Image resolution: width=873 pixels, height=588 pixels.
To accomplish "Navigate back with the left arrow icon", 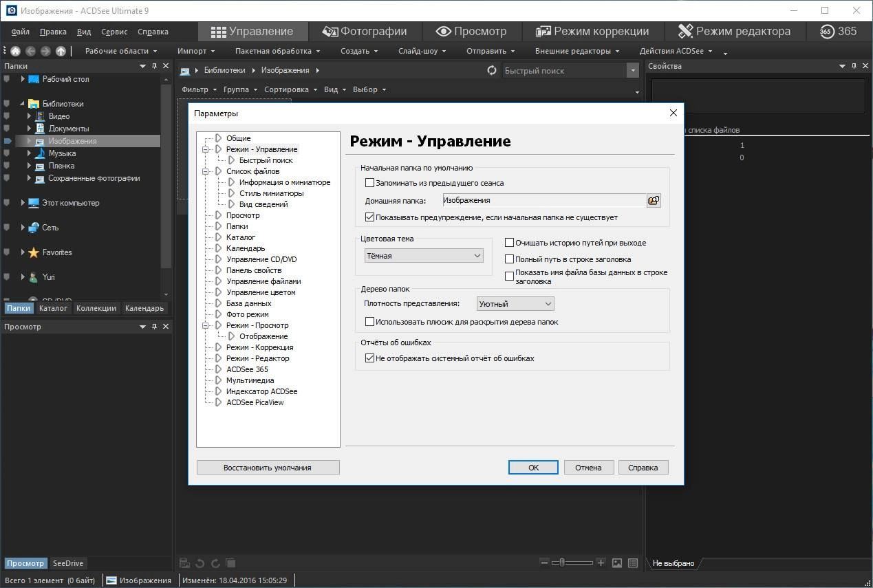I will [30, 51].
